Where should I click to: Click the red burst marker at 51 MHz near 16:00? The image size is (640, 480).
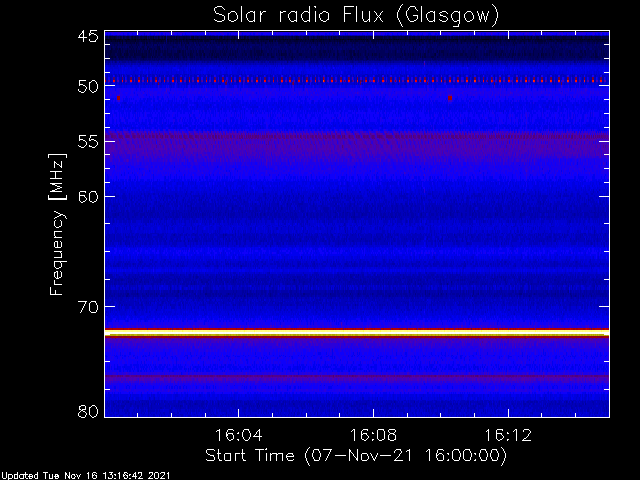tap(118, 98)
